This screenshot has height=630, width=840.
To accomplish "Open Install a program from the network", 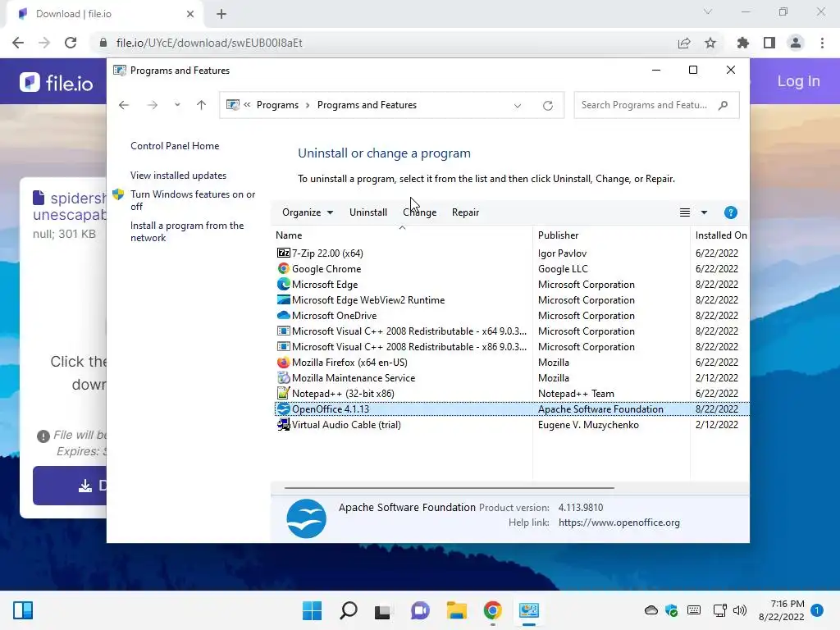I will 187,231.
